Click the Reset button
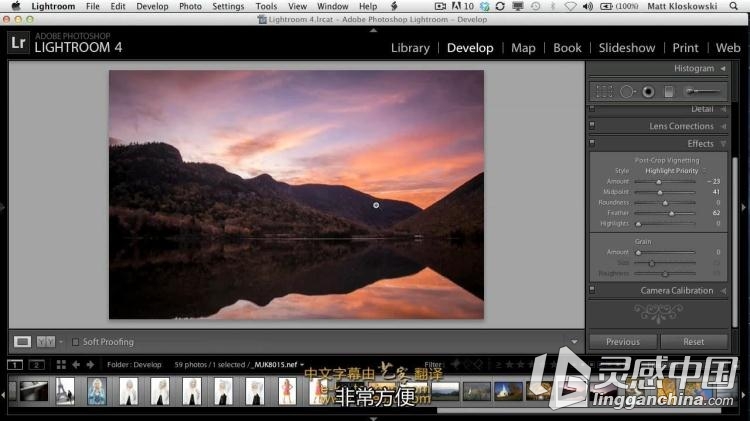This screenshot has height=421, width=750. pos(694,342)
